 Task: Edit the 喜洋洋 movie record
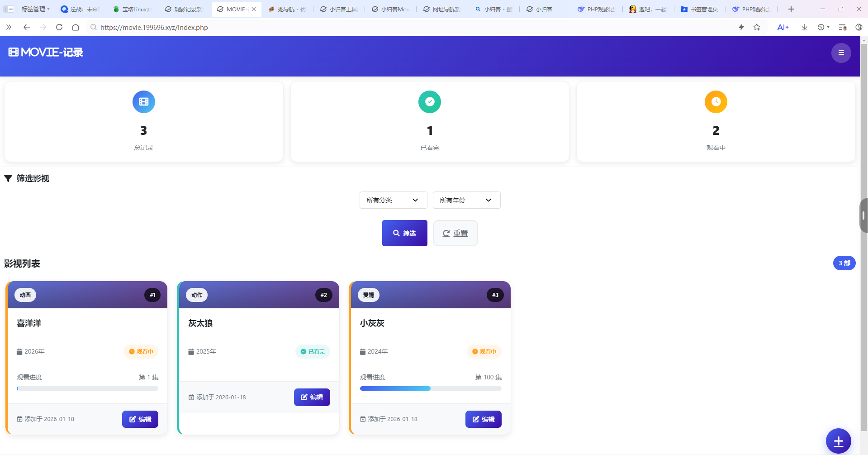pos(140,419)
